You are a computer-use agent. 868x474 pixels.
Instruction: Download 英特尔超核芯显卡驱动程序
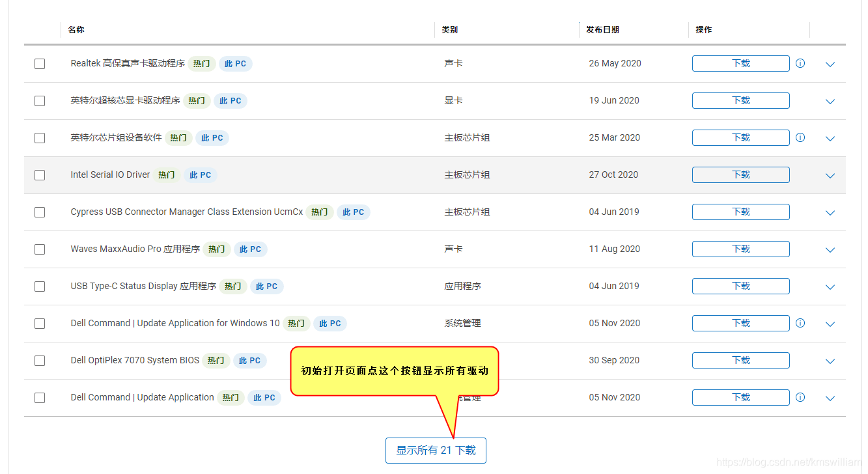[x=741, y=100]
